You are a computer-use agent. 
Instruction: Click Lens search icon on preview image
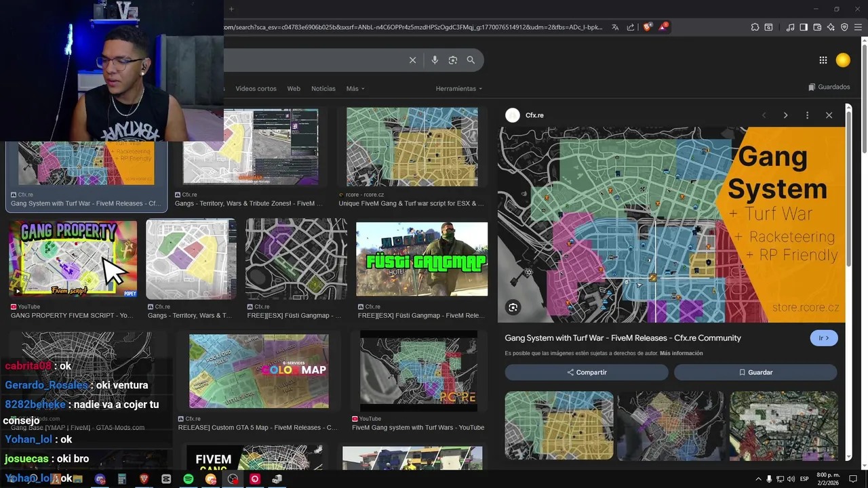coord(513,308)
